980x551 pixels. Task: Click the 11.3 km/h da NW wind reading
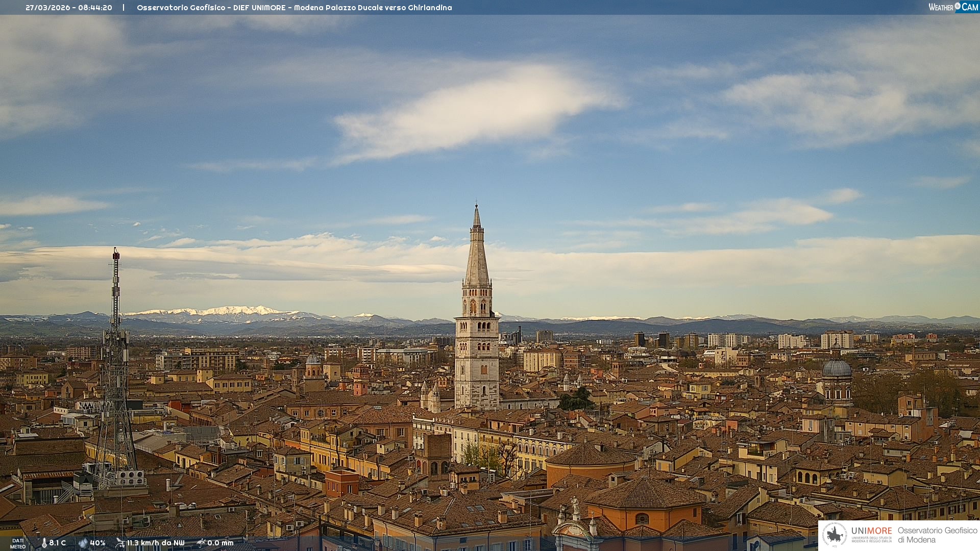(x=156, y=543)
